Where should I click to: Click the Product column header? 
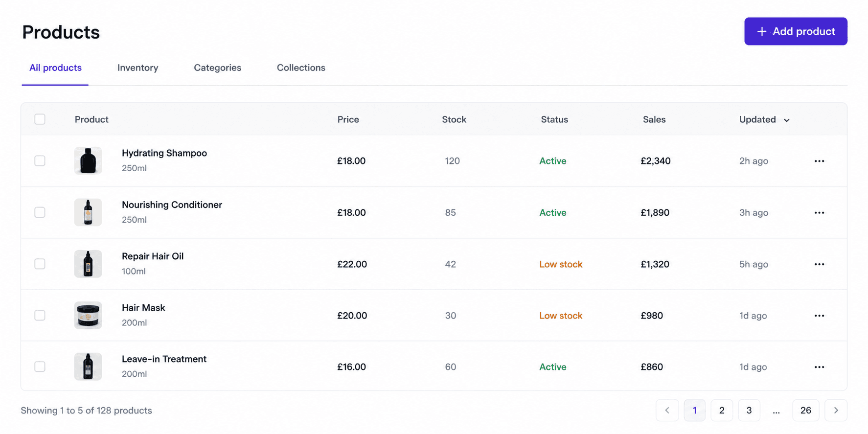(x=91, y=119)
